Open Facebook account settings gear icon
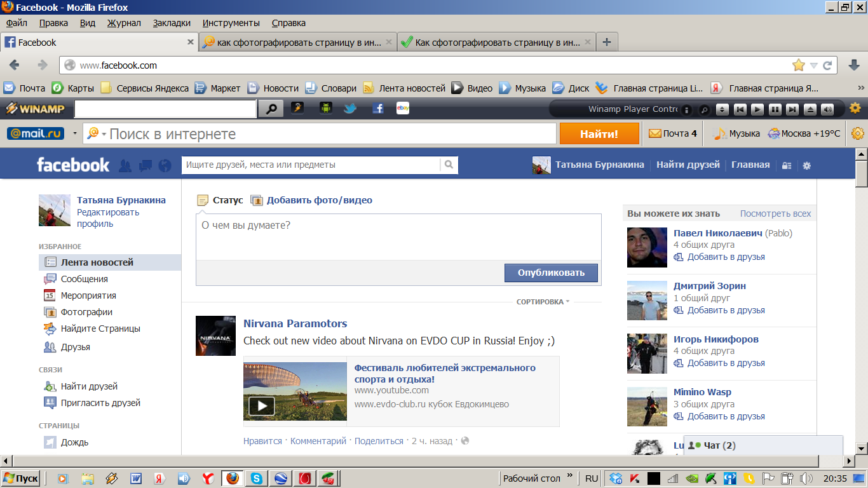 pos(807,165)
